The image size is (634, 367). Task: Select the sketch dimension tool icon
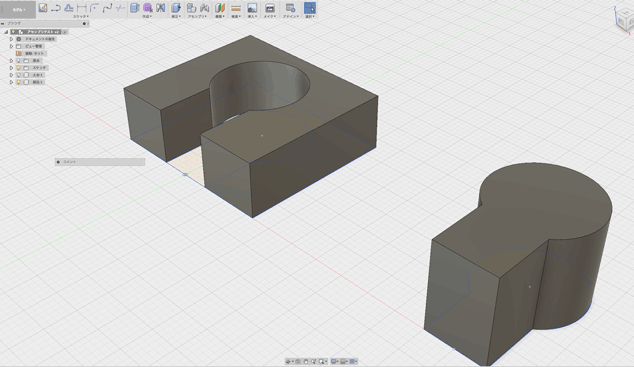pyautogui.click(x=82, y=8)
